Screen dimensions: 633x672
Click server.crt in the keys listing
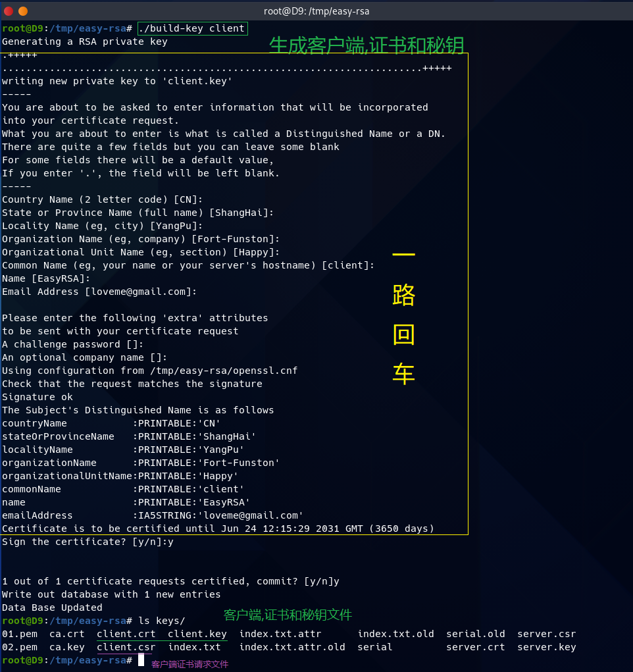point(475,647)
